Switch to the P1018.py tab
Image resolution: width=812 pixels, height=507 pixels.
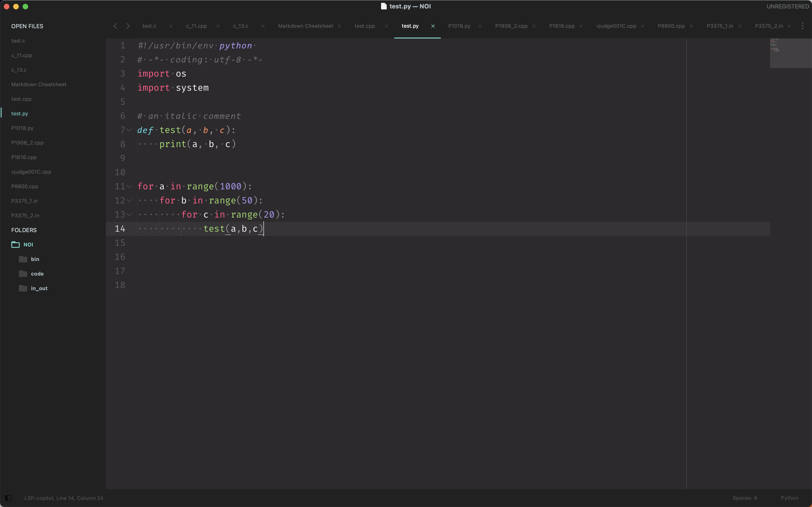(459, 26)
